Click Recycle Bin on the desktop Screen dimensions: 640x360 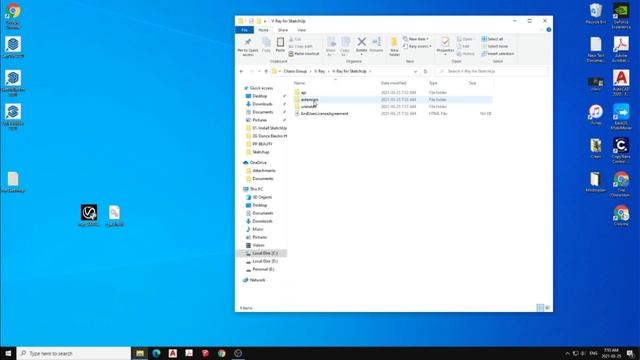[x=596, y=14]
